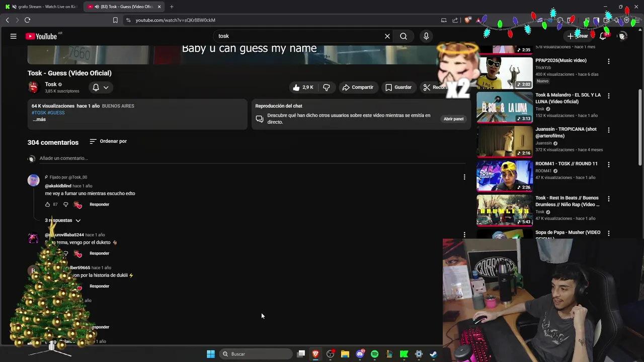
Task: Open File Explorer from the taskbar
Action: click(345, 354)
